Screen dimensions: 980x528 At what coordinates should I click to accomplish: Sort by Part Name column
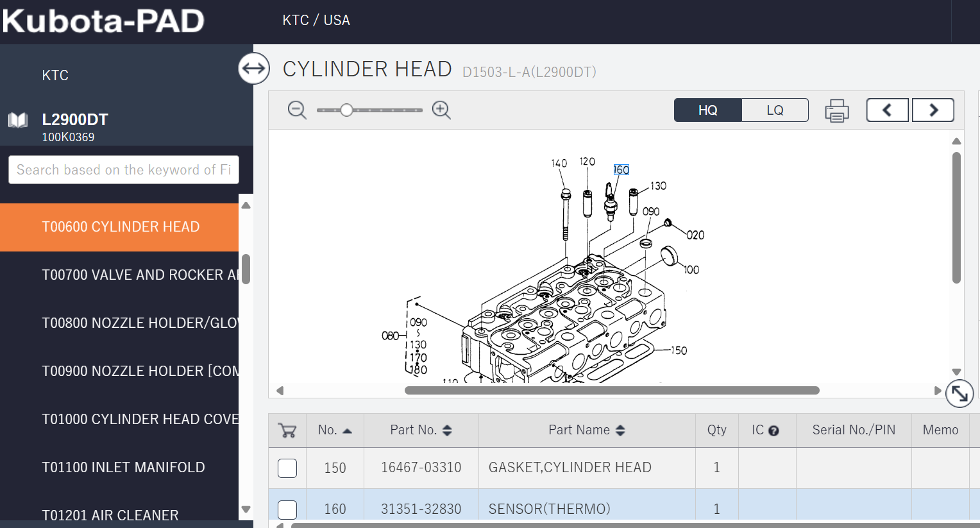(620, 430)
